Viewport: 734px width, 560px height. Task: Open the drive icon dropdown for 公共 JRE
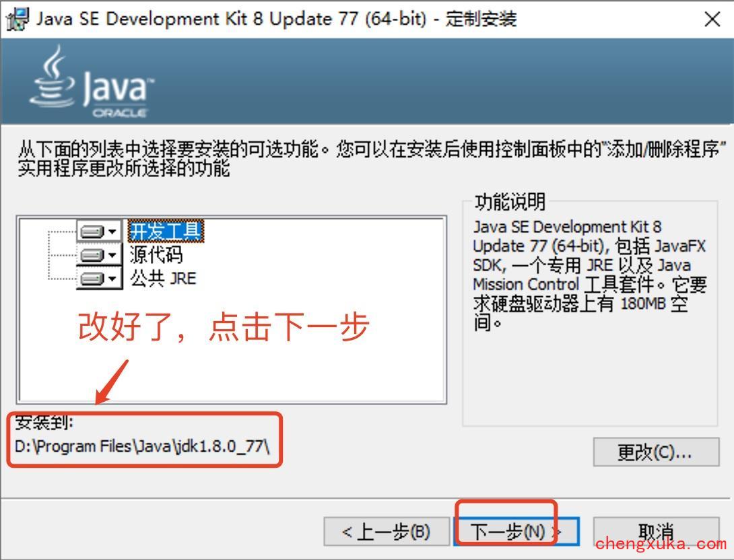pos(99,279)
